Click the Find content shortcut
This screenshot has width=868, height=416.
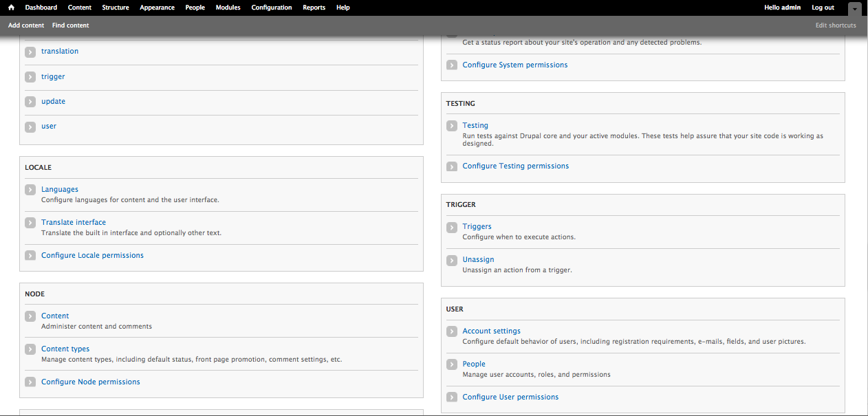tap(70, 25)
